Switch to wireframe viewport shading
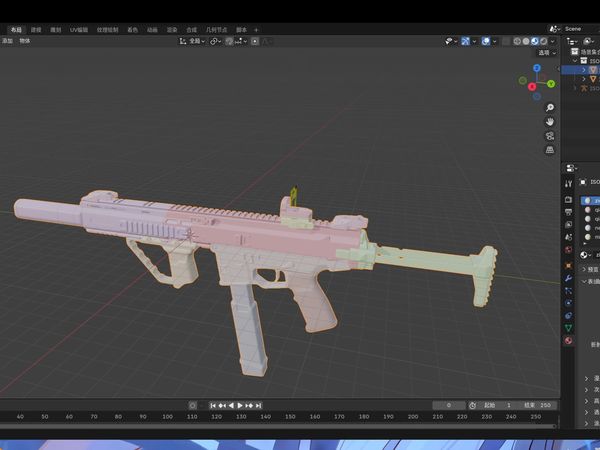The image size is (600, 450). 517,41
